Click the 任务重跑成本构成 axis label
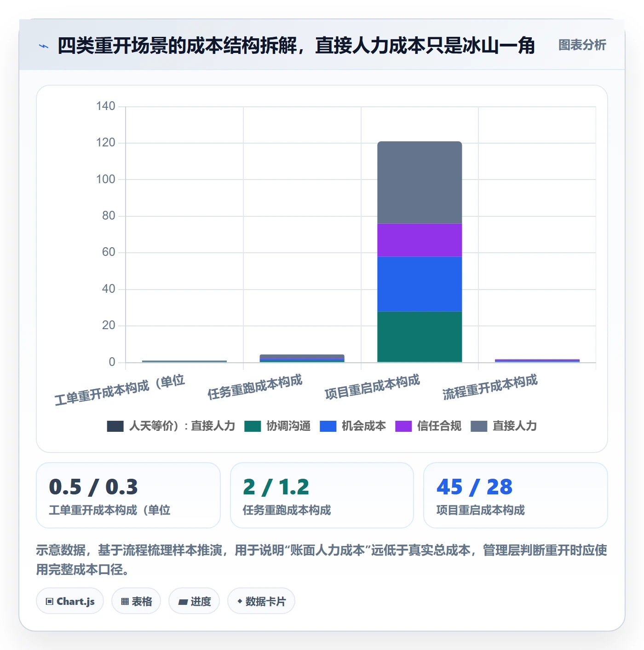 (255, 387)
